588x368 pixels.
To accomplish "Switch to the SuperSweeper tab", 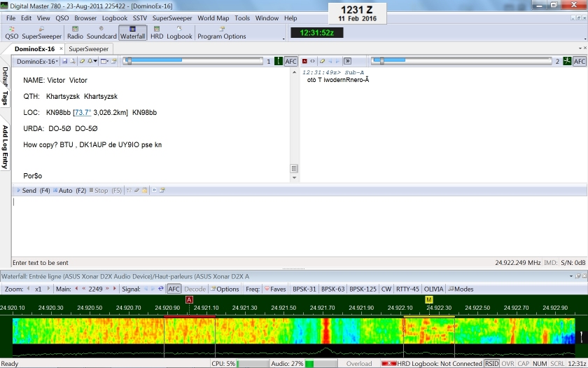I will [89, 49].
